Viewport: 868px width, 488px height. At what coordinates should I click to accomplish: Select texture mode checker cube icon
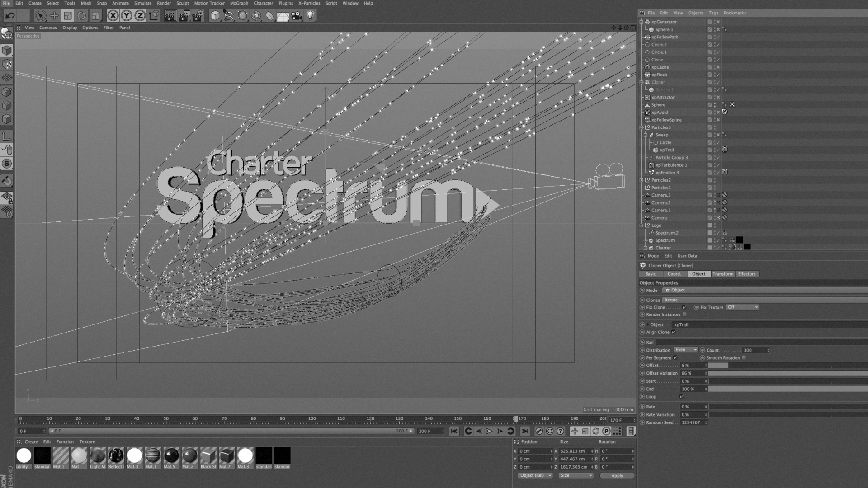click(x=7, y=64)
